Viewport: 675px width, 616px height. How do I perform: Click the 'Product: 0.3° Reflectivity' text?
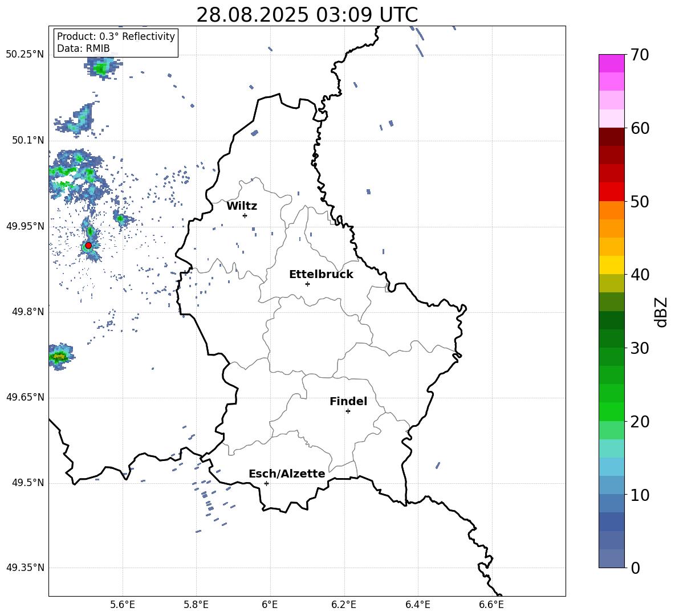pos(116,36)
